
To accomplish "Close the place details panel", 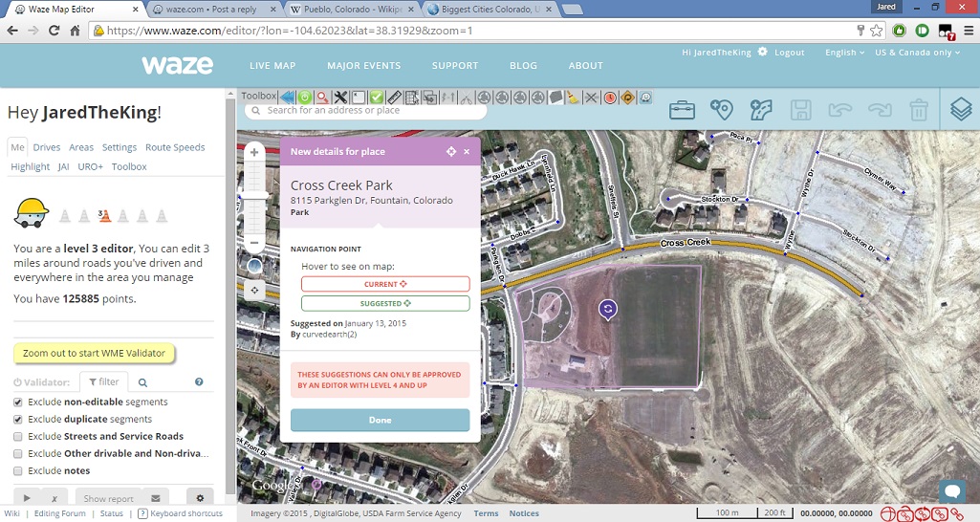I will [x=467, y=152].
